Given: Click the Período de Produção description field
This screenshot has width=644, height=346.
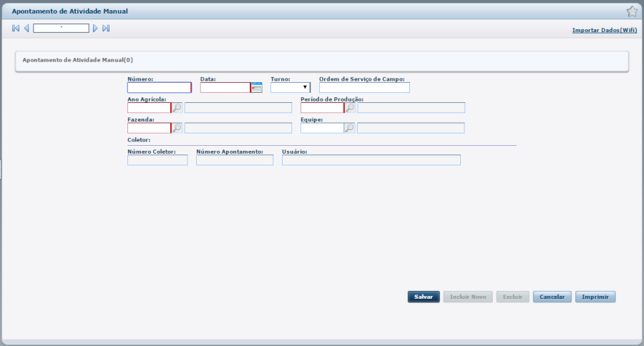Looking at the screenshot, I should pos(411,107).
